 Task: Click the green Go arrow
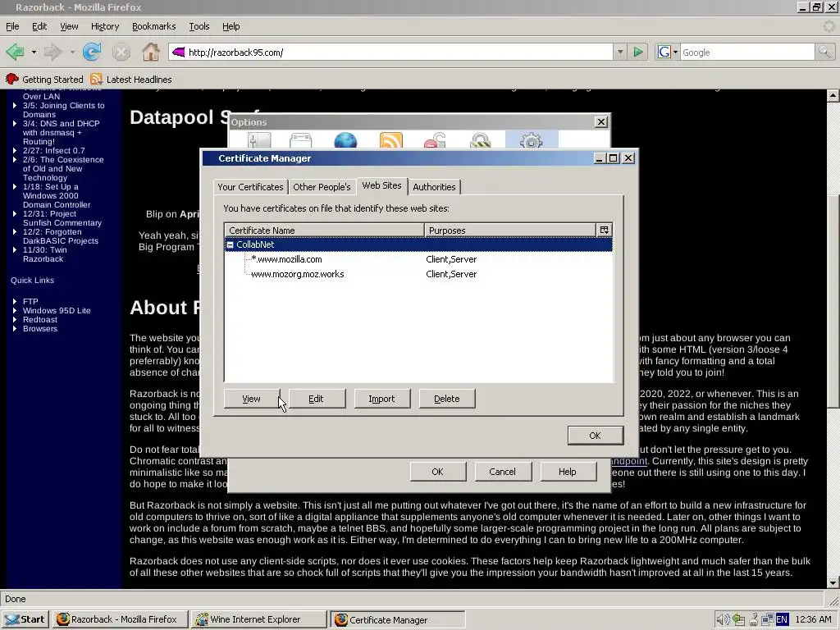click(x=638, y=52)
